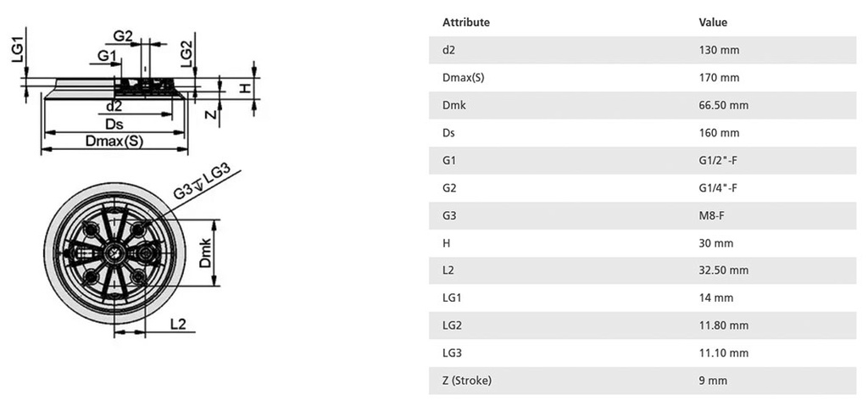
Task: Select the G3 M8-F row
Action: pos(643,215)
